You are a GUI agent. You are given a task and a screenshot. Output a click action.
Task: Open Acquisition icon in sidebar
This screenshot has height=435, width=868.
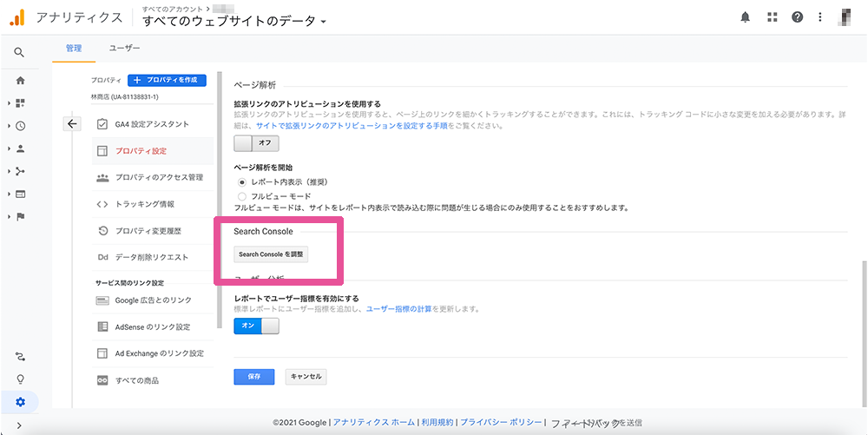pos(21,172)
